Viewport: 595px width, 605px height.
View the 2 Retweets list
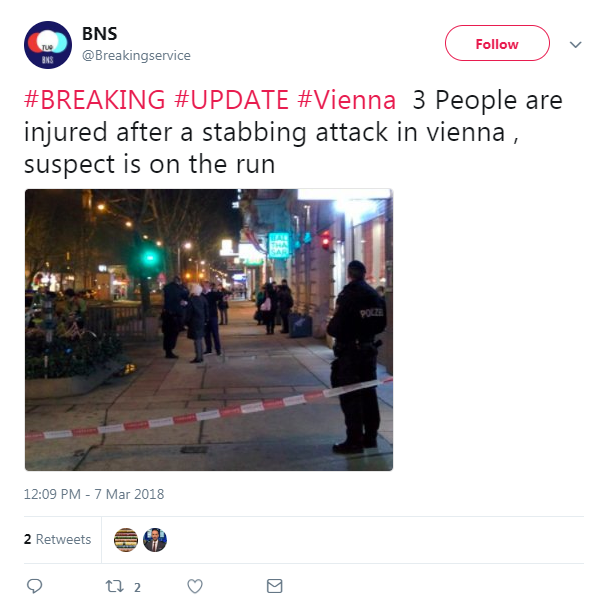coord(57,539)
